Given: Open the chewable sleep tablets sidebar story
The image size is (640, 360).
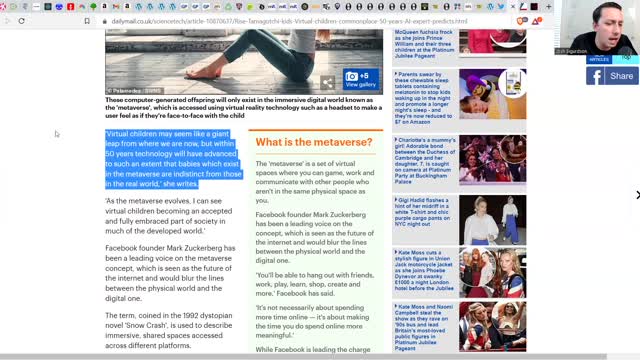Looking at the screenshot, I should coord(423,98).
